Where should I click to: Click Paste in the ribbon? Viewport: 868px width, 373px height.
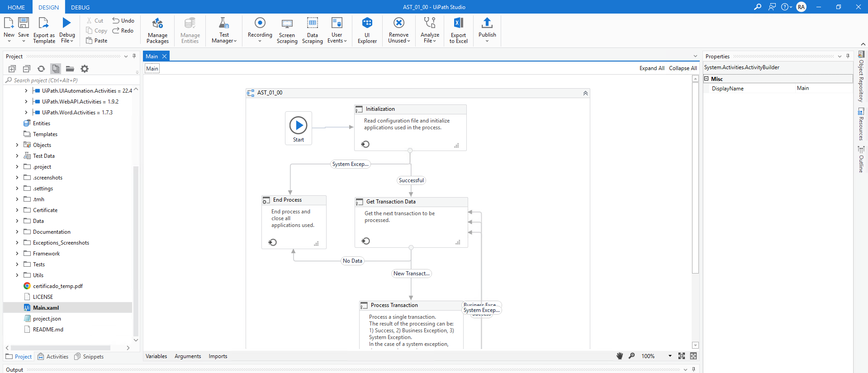click(97, 41)
